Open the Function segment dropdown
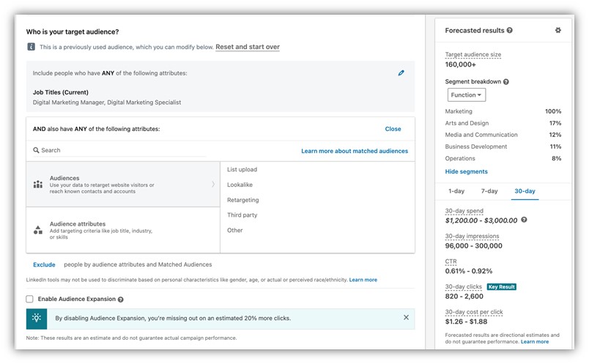 pyautogui.click(x=466, y=95)
